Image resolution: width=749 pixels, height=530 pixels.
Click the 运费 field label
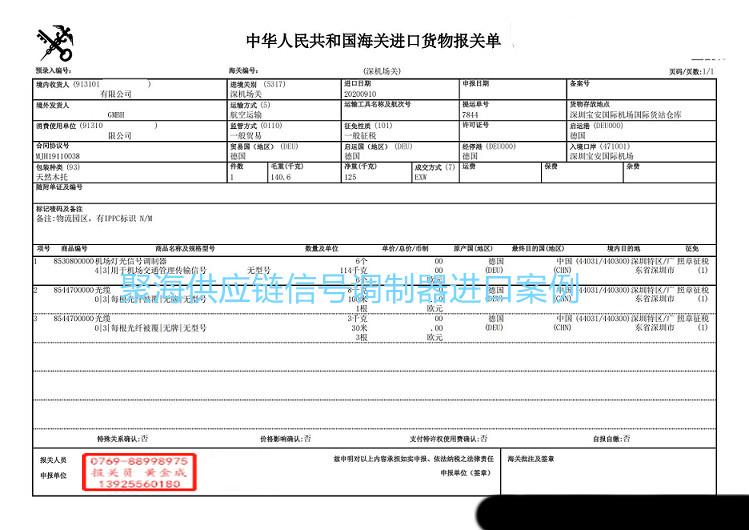pyautogui.click(x=469, y=166)
